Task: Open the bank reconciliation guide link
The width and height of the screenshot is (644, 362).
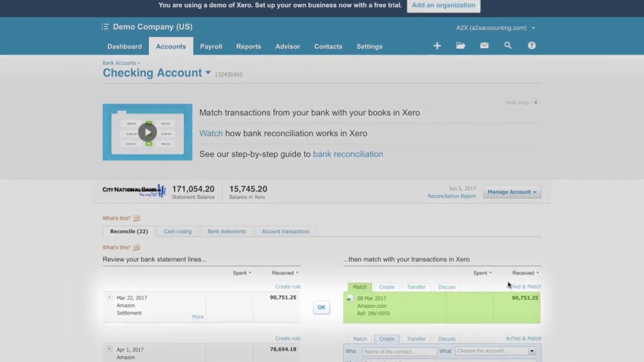Action: tap(348, 154)
